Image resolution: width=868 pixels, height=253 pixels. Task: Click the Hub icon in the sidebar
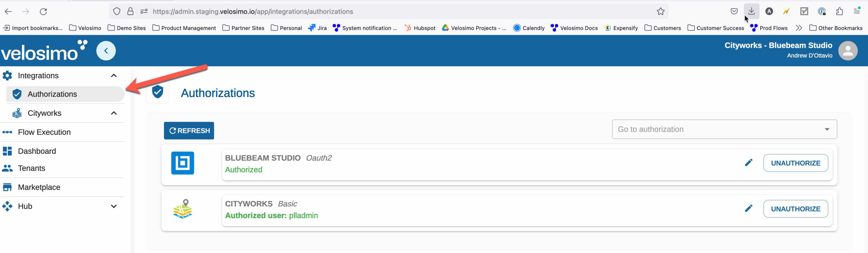tap(7, 206)
